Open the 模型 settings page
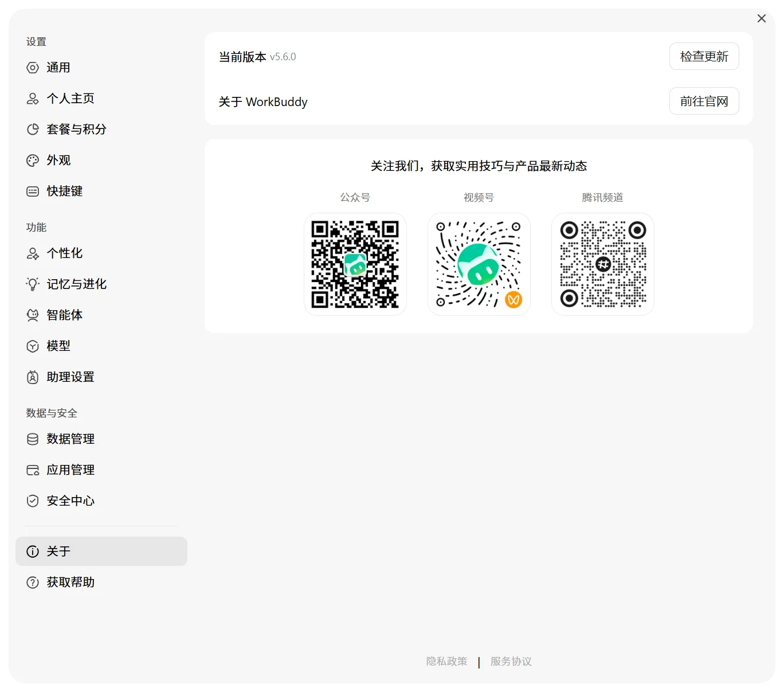The height and width of the screenshot is (692, 784). pos(101,346)
